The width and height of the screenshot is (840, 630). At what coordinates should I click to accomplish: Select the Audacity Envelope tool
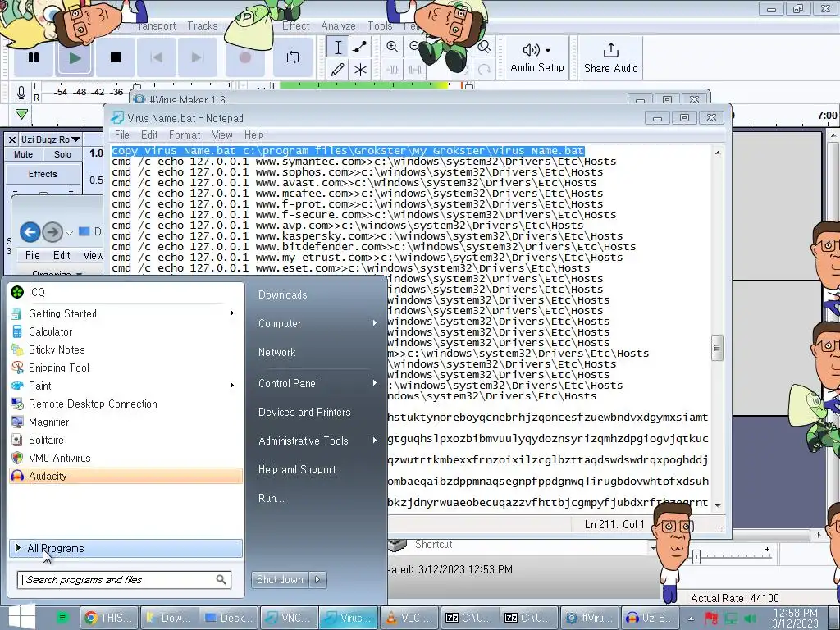[x=361, y=47]
